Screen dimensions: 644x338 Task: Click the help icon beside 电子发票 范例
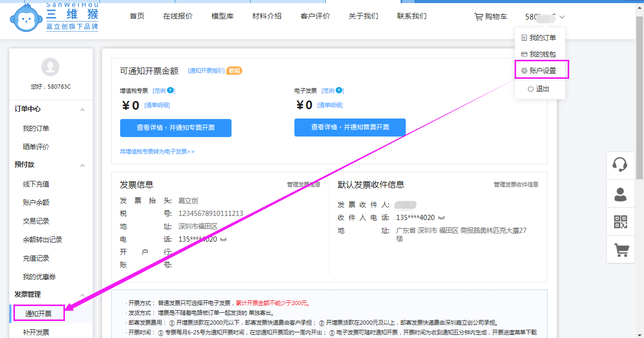pos(339,91)
